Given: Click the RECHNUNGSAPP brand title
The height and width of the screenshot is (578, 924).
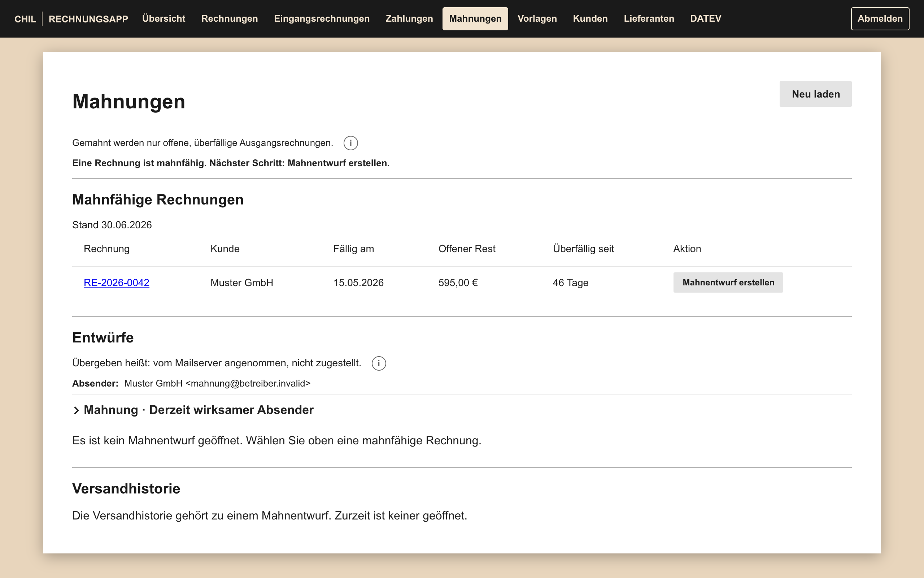Looking at the screenshot, I should tap(88, 19).
